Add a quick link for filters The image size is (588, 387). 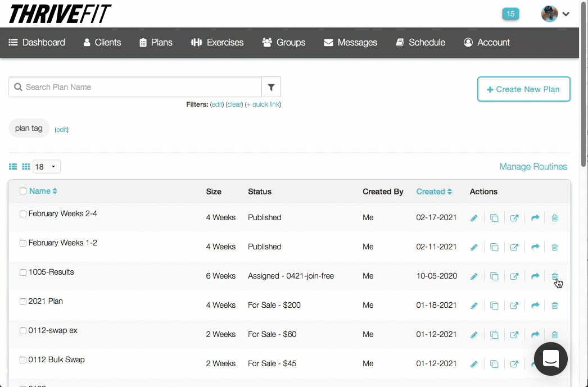point(263,104)
